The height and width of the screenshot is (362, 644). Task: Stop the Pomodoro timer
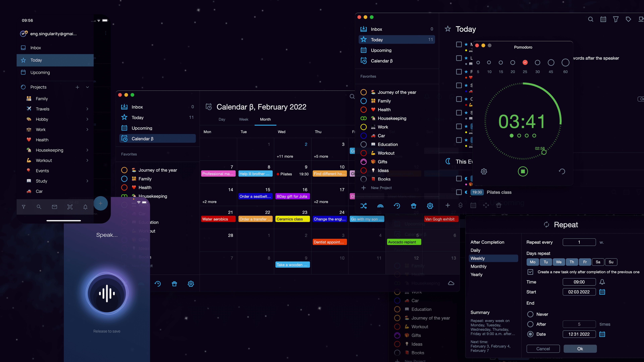[523, 171]
